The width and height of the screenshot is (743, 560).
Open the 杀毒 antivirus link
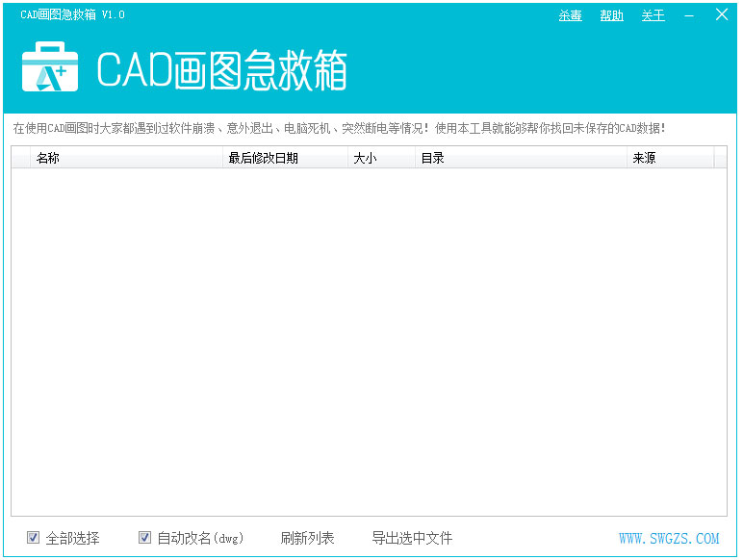pos(570,15)
